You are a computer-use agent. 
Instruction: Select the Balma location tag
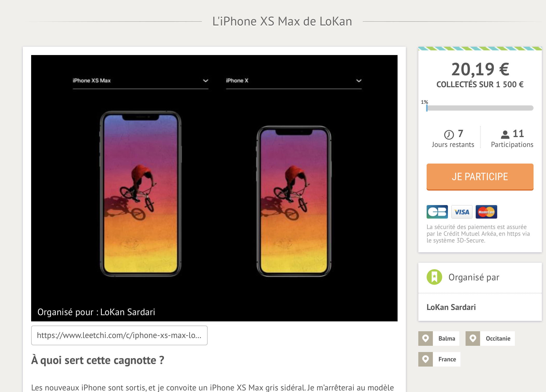pyautogui.click(x=446, y=339)
